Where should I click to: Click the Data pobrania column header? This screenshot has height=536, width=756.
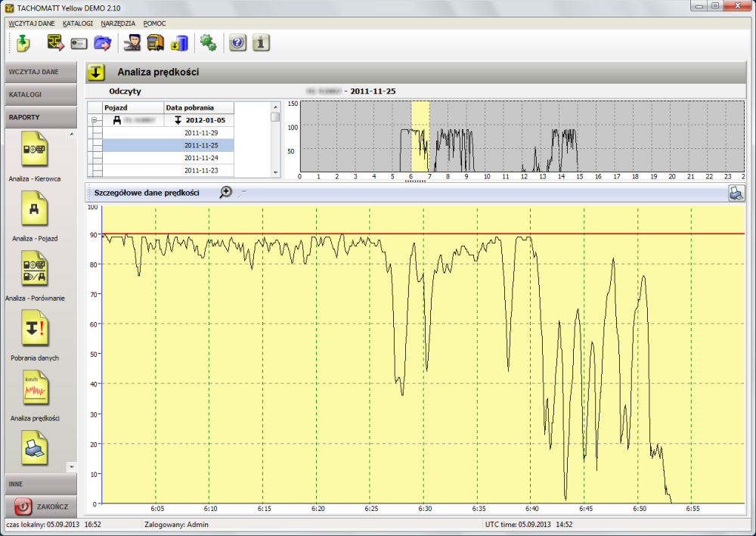click(x=200, y=108)
